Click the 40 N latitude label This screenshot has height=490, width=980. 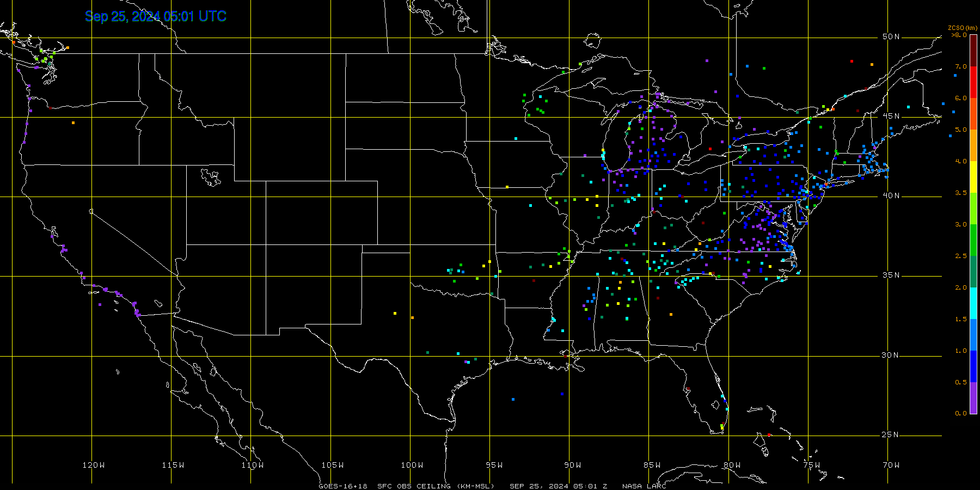891,196
